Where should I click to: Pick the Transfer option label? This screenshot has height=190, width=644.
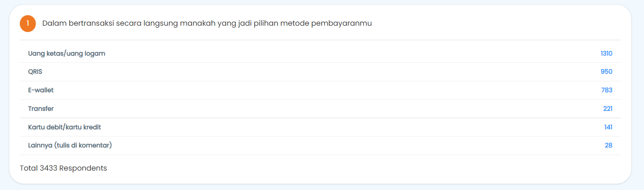pos(41,109)
